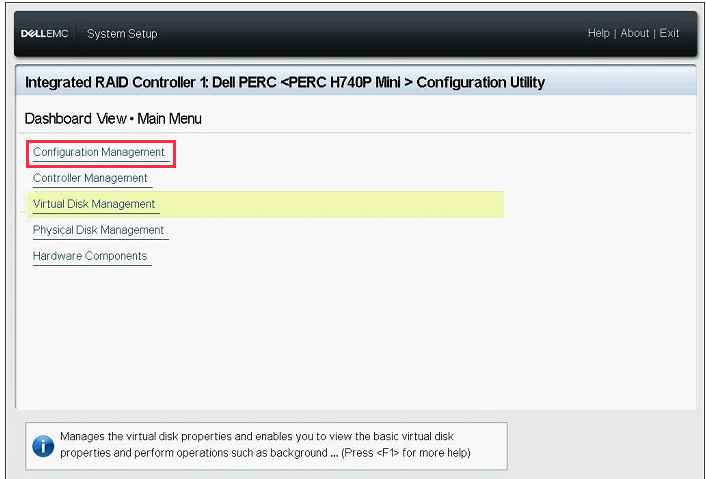Click the Dell EMC logo

point(45,34)
